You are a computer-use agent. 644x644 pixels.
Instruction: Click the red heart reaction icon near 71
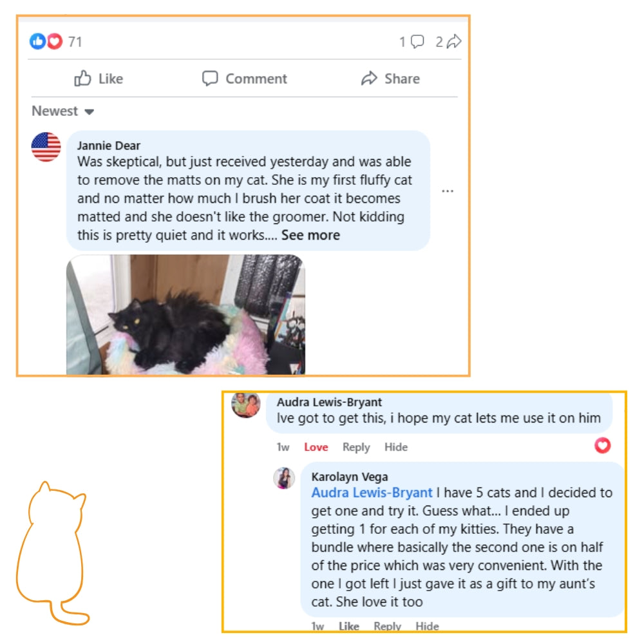[55, 41]
